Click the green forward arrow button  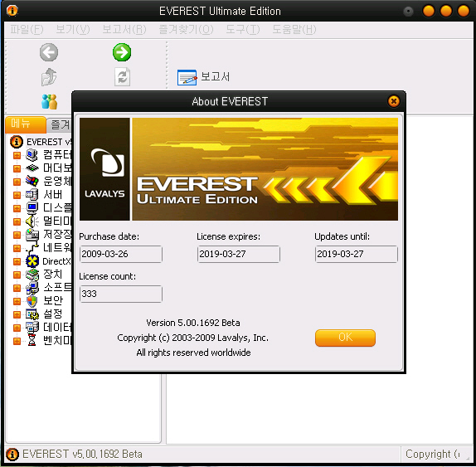pyautogui.click(x=122, y=52)
